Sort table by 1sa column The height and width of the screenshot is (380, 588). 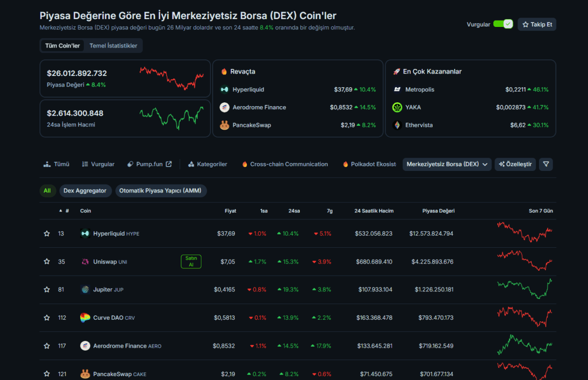(x=264, y=211)
